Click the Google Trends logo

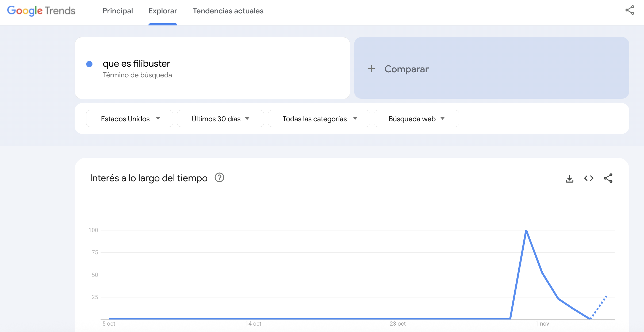click(x=41, y=11)
